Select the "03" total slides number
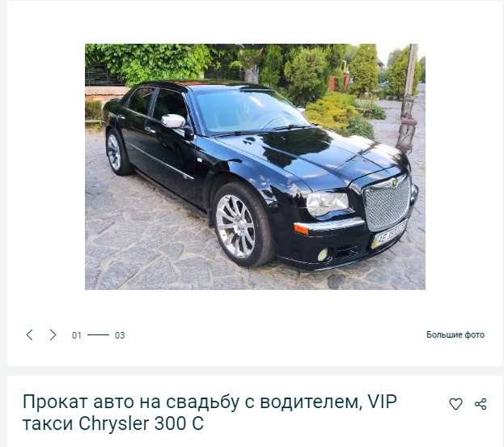Screen dimensions: 504x447 (x=120, y=335)
